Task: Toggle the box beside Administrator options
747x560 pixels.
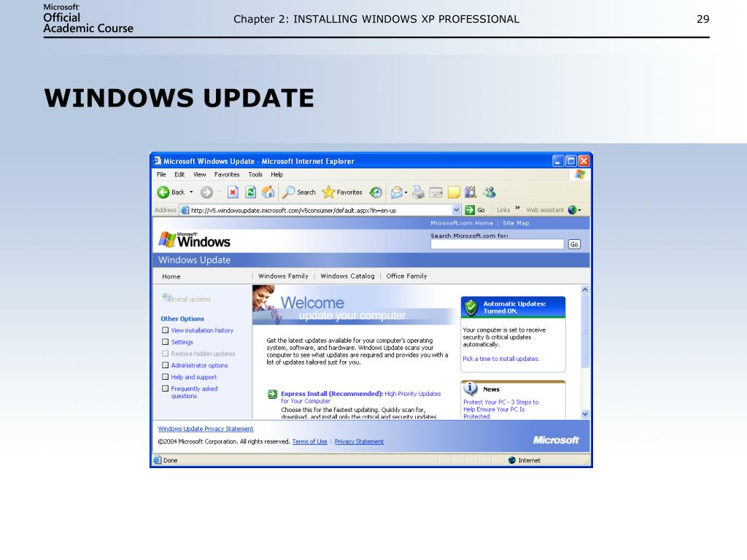Action: click(165, 365)
